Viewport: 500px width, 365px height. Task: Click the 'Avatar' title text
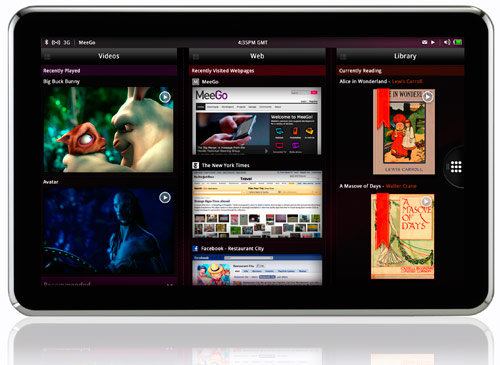[x=51, y=182]
